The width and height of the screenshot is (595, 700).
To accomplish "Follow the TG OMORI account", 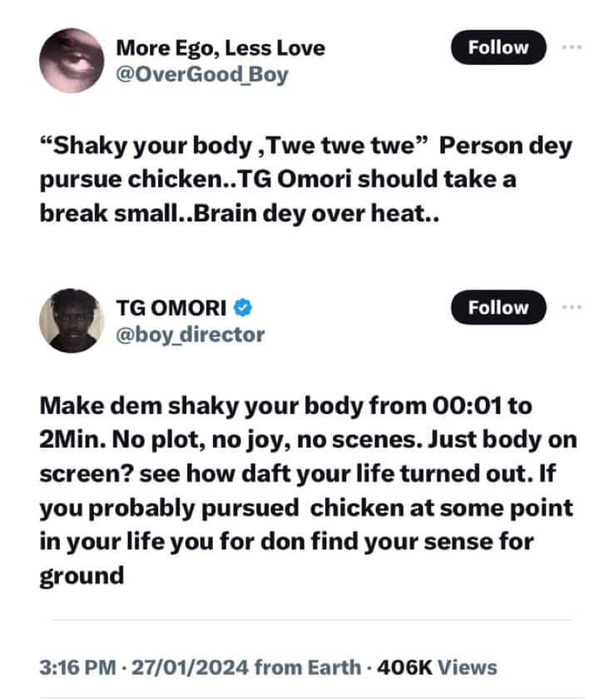I will [x=498, y=307].
